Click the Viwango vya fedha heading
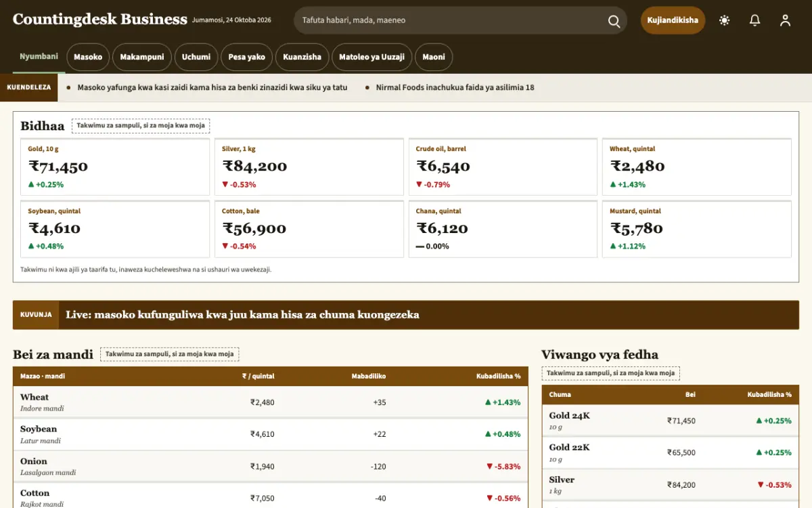 pyautogui.click(x=600, y=354)
